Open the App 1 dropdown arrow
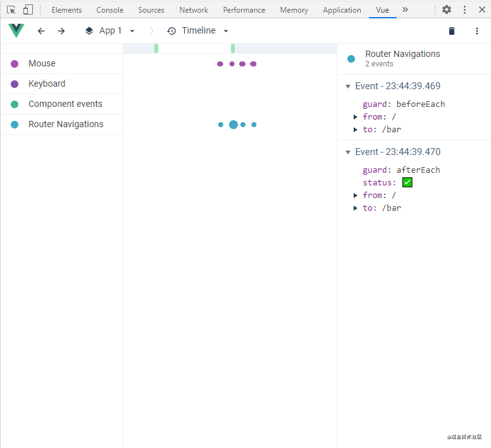Screen dimensions: 491x448 pos(132,31)
